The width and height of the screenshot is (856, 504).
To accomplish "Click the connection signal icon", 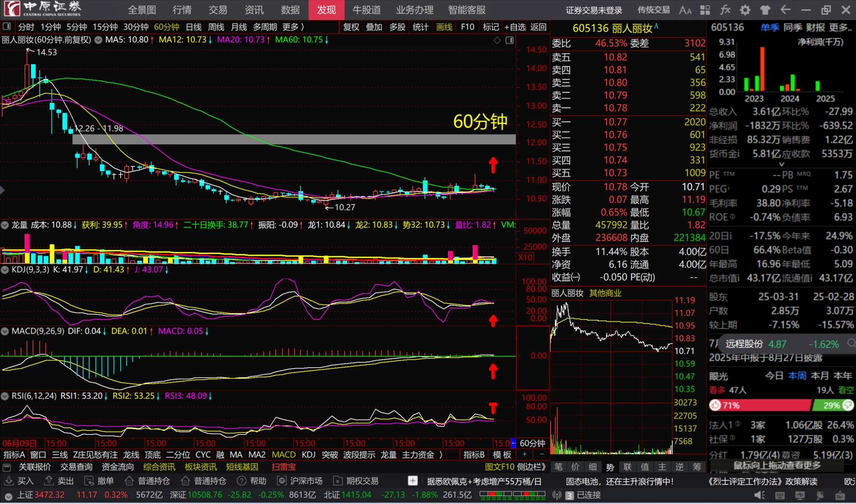I will 557,495.
